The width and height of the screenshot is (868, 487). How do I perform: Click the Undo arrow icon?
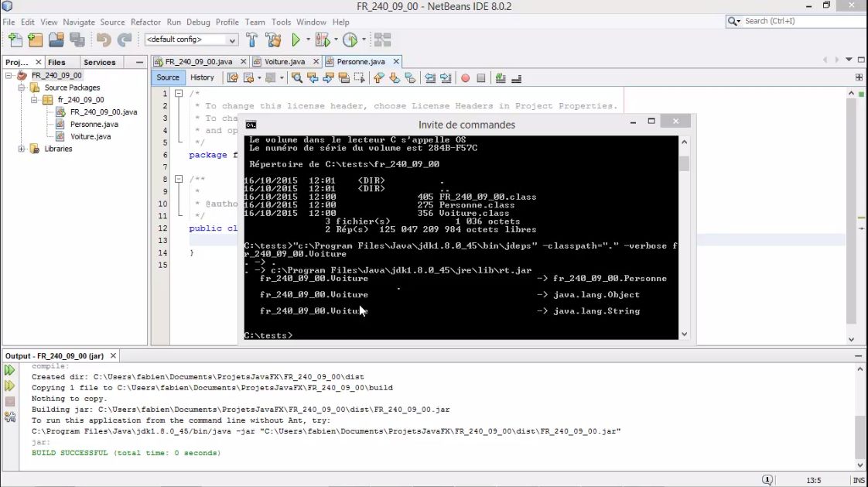click(103, 39)
